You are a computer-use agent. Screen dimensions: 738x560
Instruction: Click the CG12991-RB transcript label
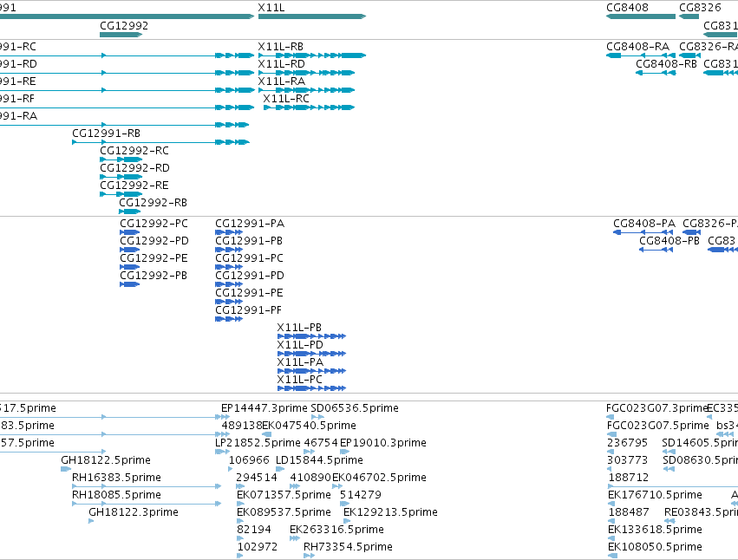(107, 133)
